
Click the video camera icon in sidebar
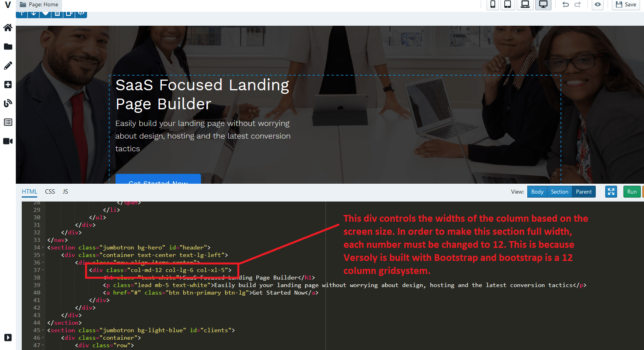[x=8, y=141]
